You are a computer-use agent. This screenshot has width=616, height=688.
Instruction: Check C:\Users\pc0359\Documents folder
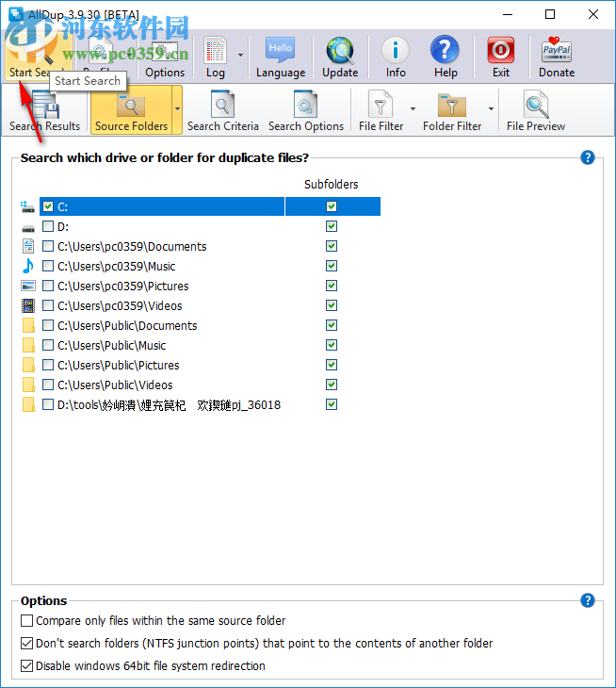(x=48, y=246)
